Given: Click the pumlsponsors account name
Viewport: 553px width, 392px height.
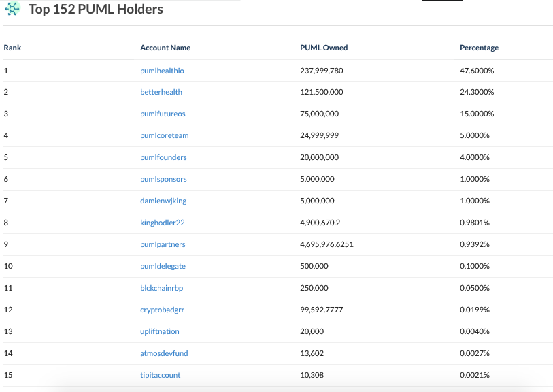Looking at the screenshot, I should coord(163,179).
